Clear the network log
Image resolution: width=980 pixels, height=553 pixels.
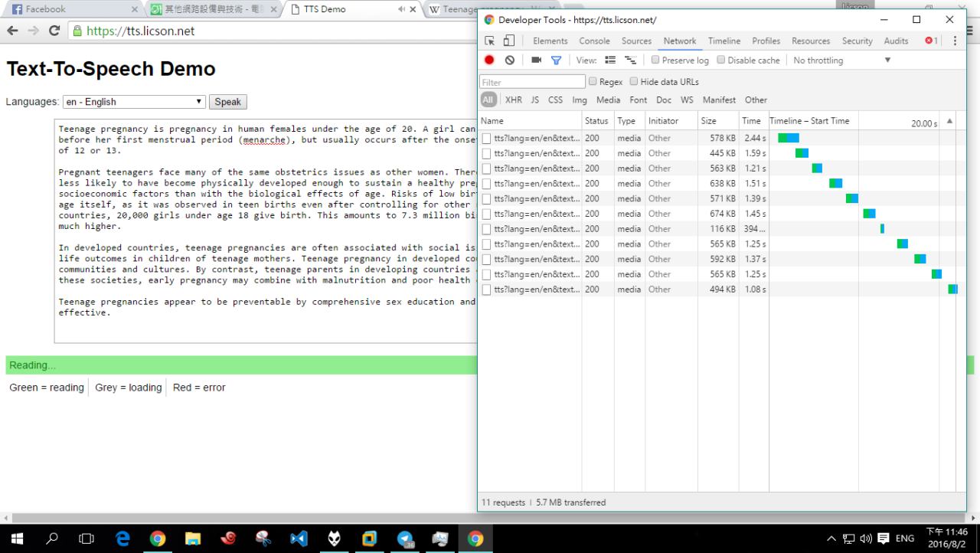point(510,61)
